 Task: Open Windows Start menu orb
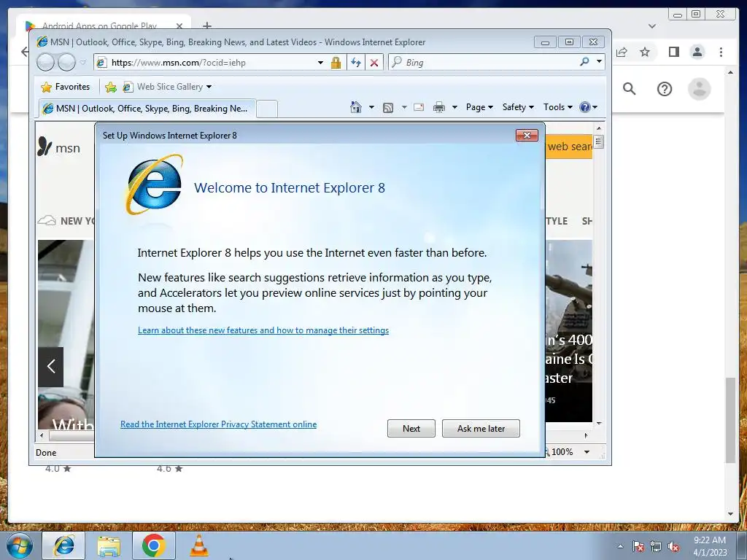[20, 545]
